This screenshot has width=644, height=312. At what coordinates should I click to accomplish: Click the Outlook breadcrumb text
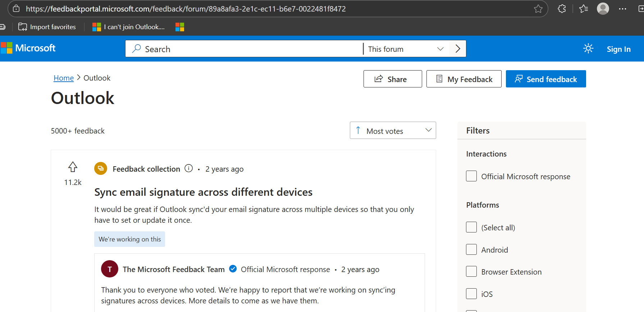pos(97,78)
